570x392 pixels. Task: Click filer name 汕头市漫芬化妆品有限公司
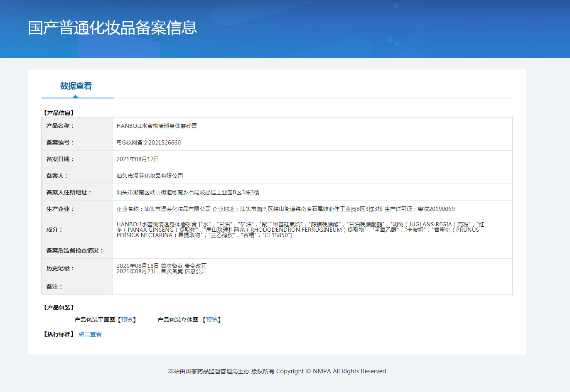(150, 176)
